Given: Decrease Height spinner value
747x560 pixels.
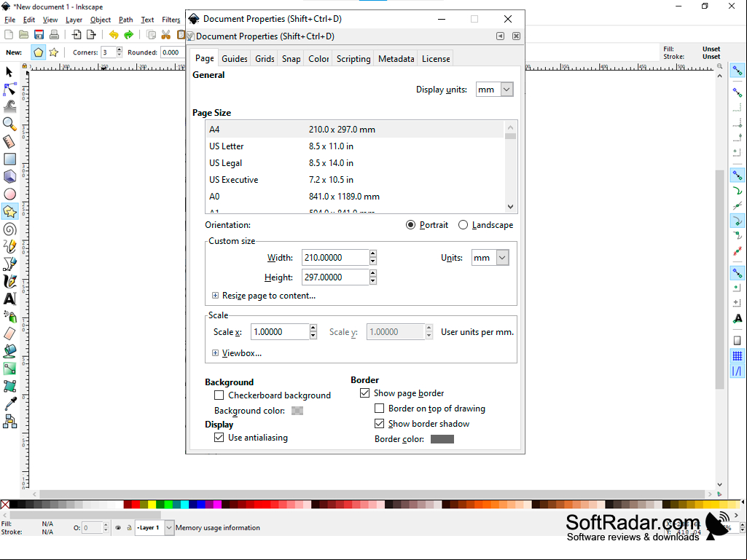Looking at the screenshot, I should tap(373, 281).
